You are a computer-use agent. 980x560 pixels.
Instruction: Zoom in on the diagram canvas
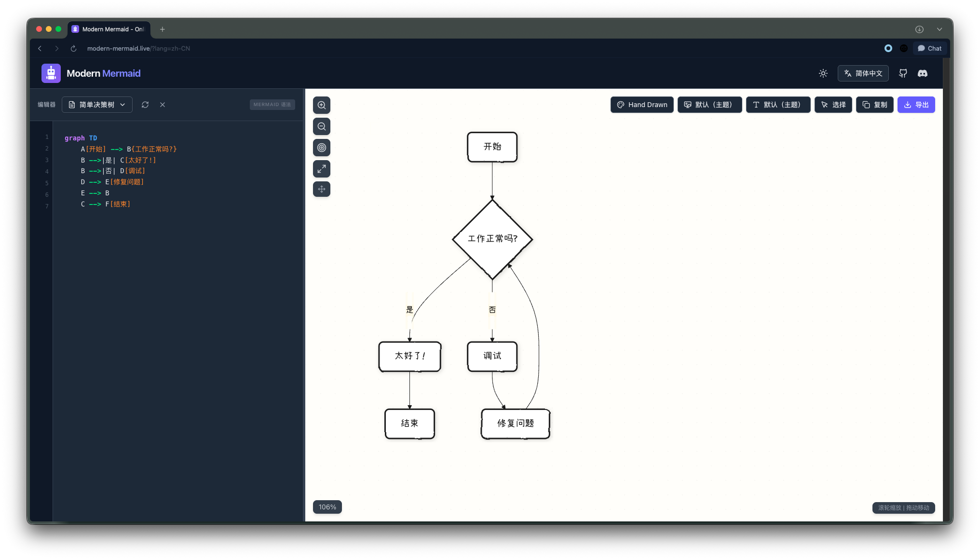(x=322, y=105)
